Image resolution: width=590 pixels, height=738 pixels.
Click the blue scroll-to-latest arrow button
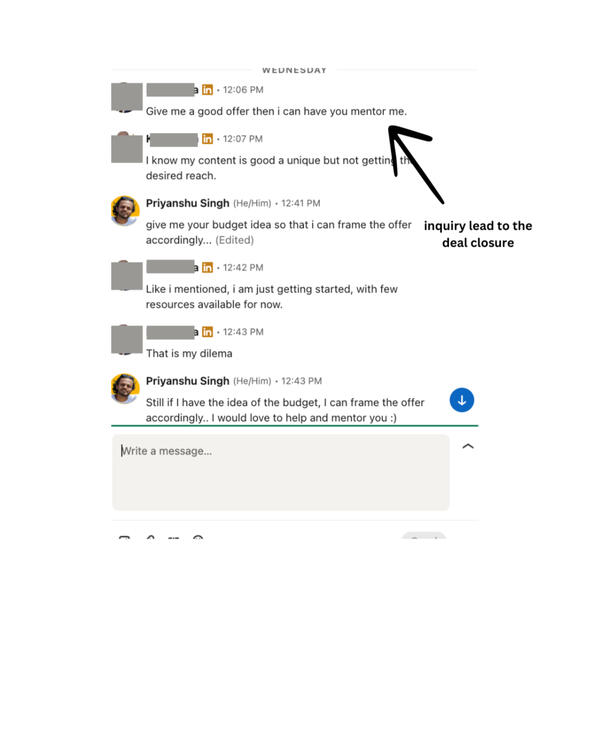point(462,400)
